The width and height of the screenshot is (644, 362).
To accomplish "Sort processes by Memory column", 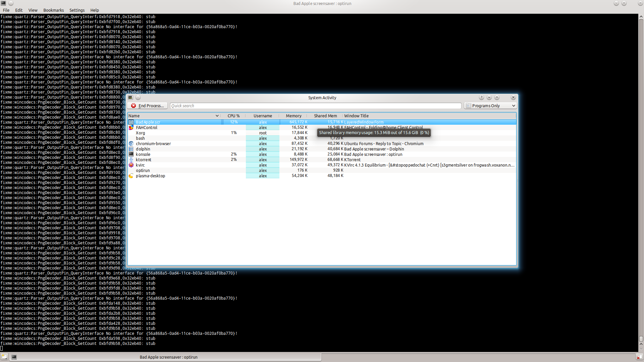I will pyautogui.click(x=293, y=116).
